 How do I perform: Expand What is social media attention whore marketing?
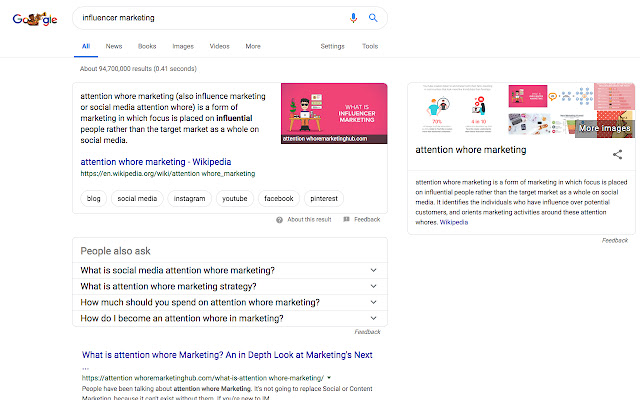pos(230,270)
